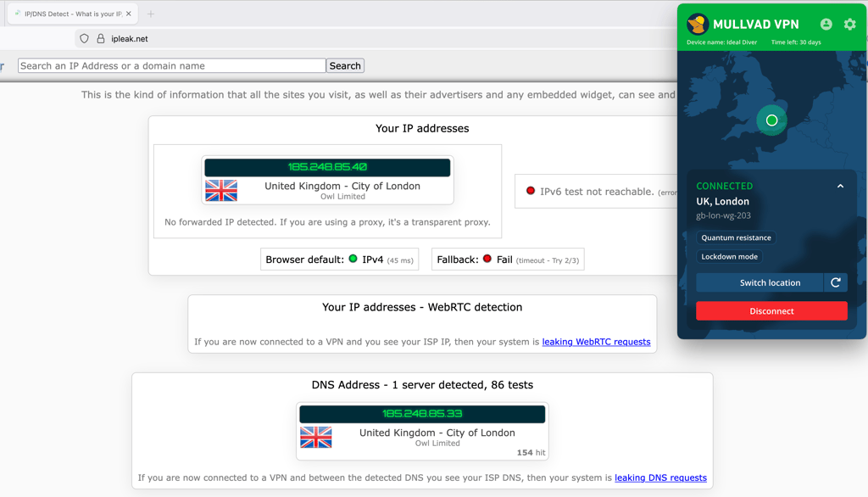Click the IP address search field

point(171,65)
